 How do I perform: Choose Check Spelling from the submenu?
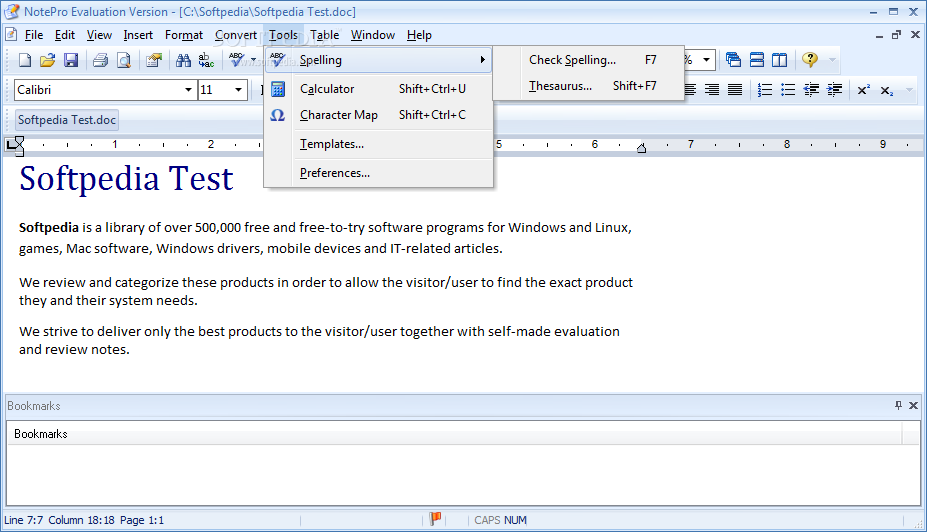click(x=589, y=60)
